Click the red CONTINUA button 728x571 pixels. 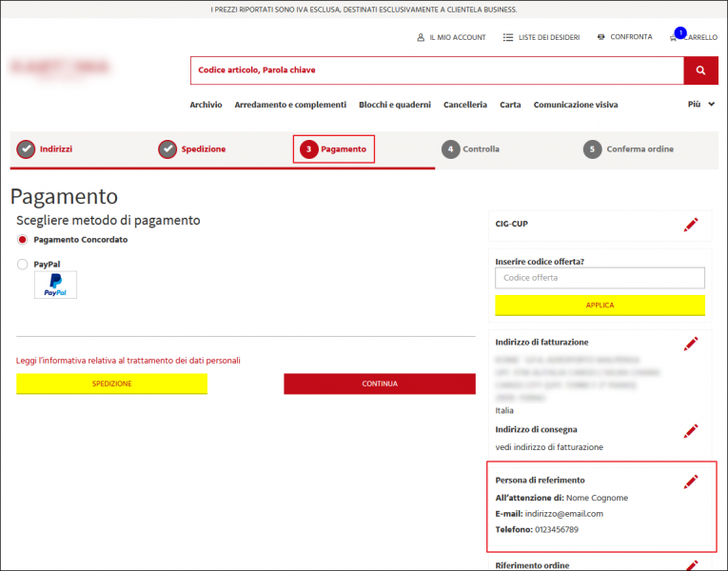click(x=380, y=384)
